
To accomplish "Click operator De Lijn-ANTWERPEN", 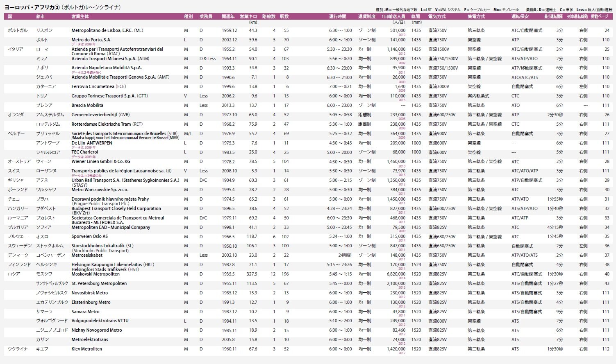I will [x=92, y=143].
